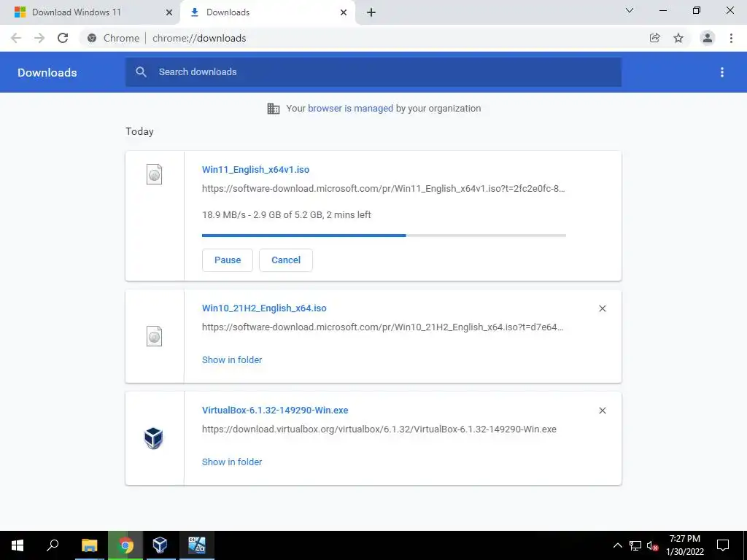Viewport: 747px width, 560px height.
Task: Open the VirtualBox-6.1.32-149290-Win.exe link
Action: pyautogui.click(x=275, y=410)
